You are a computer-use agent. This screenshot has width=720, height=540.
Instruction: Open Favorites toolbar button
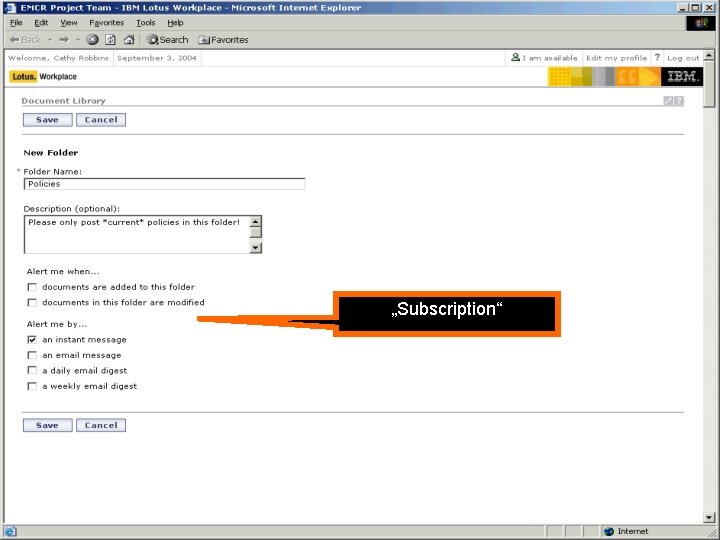[x=223, y=40]
